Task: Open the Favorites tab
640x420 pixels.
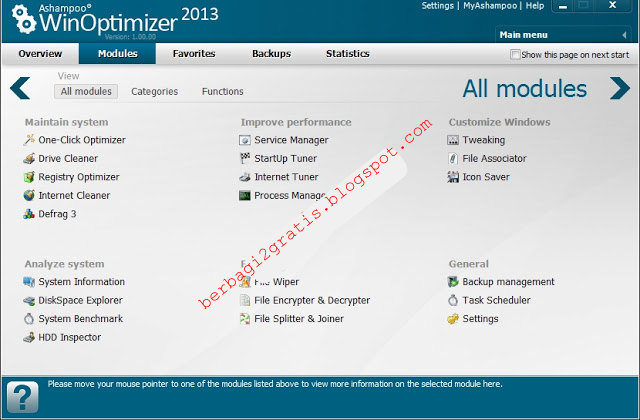Action: point(194,53)
